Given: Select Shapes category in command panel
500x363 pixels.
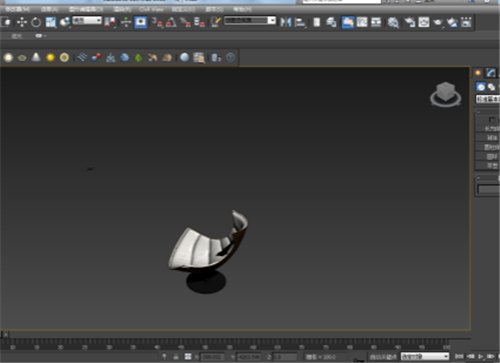Looking at the screenshot, I should [x=491, y=87].
